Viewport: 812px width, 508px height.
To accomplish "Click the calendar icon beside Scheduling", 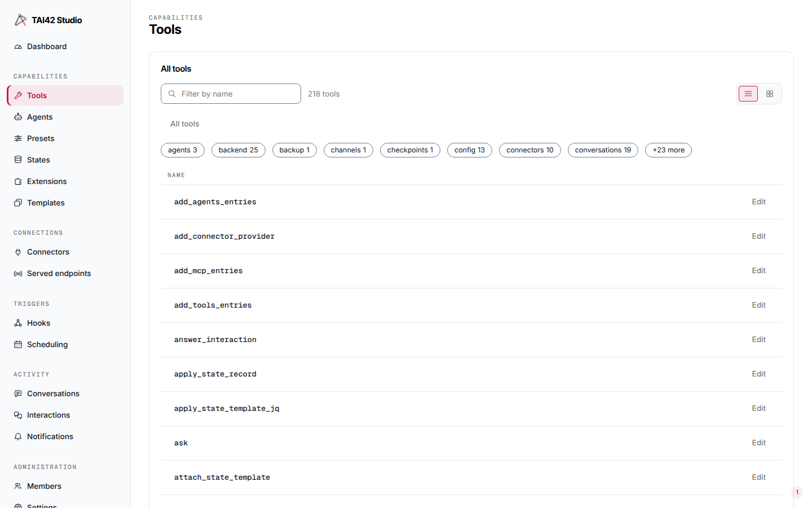I will click(x=18, y=345).
